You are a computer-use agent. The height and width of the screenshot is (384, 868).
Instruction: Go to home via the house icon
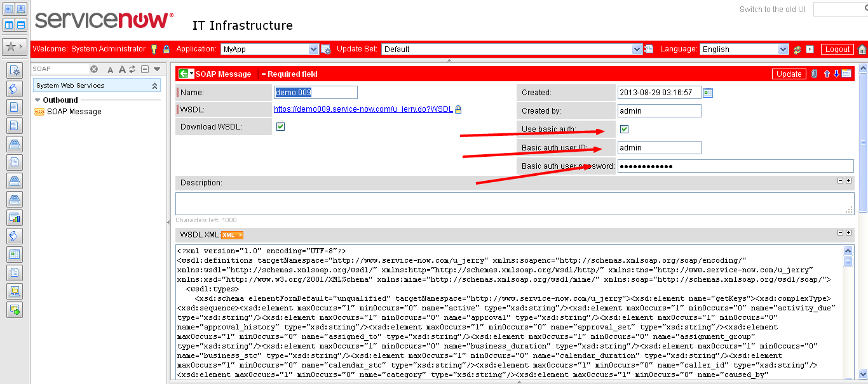pyautogui.click(x=862, y=50)
